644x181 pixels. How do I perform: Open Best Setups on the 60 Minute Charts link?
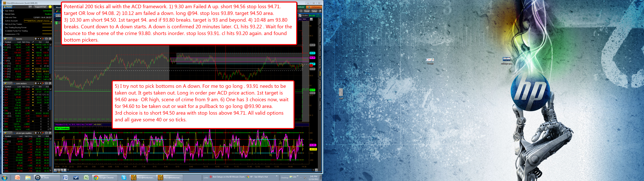coord(227,177)
